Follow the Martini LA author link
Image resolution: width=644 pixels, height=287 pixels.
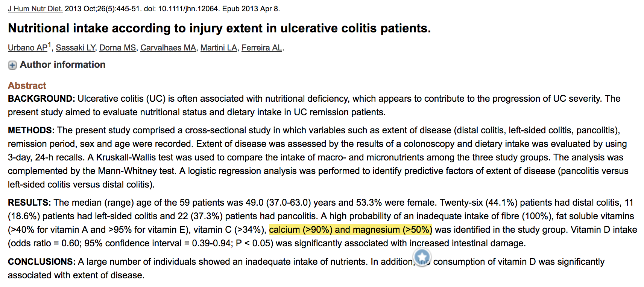(219, 48)
